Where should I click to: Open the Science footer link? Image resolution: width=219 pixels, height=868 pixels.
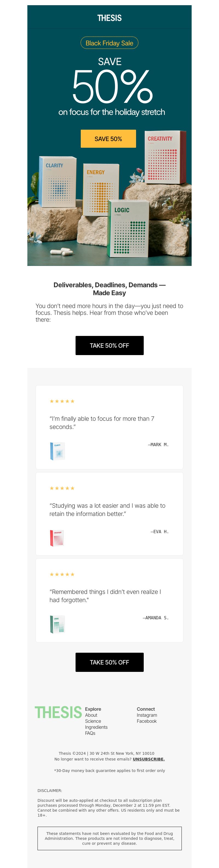[x=93, y=721]
